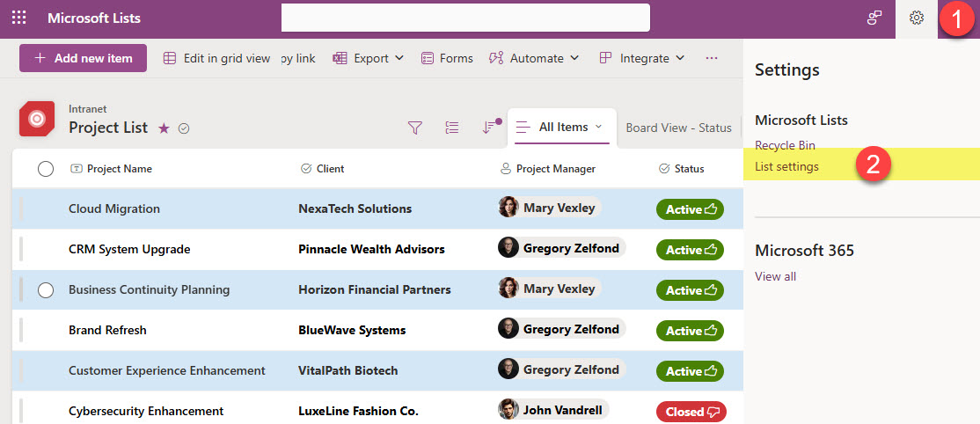Screen dimensions: 980x424
Task: Click the Project Manager person icon
Action: point(506,168)
